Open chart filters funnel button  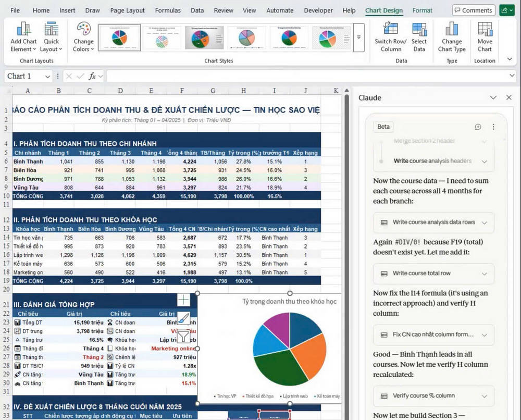183,336
